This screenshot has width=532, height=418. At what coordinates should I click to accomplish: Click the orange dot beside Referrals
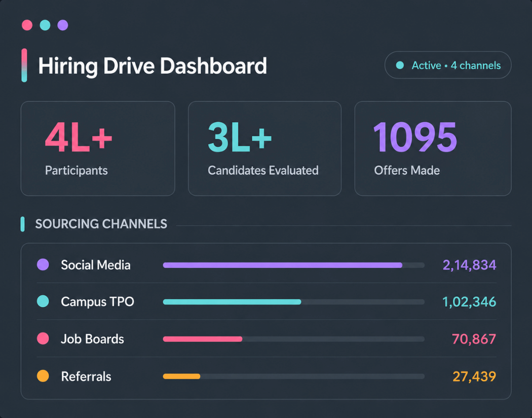pyautogui.click(x=43, y=376)
